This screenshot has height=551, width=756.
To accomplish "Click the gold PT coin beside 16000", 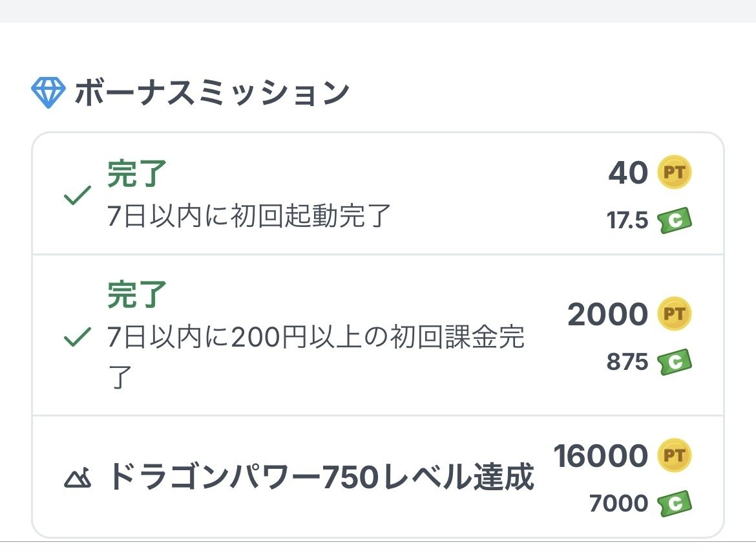I will tap(674, 455).
